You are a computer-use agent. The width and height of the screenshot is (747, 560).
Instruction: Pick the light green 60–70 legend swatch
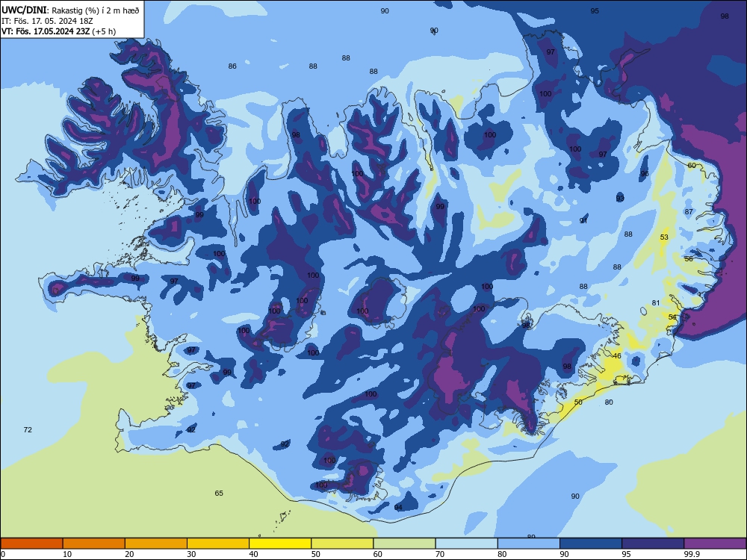[404, 544]
